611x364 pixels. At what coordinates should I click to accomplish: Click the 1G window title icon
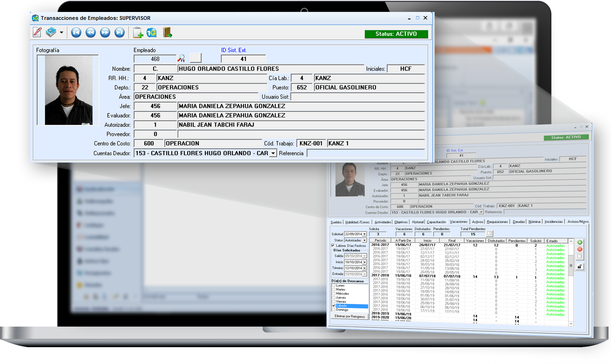[36, 18]
